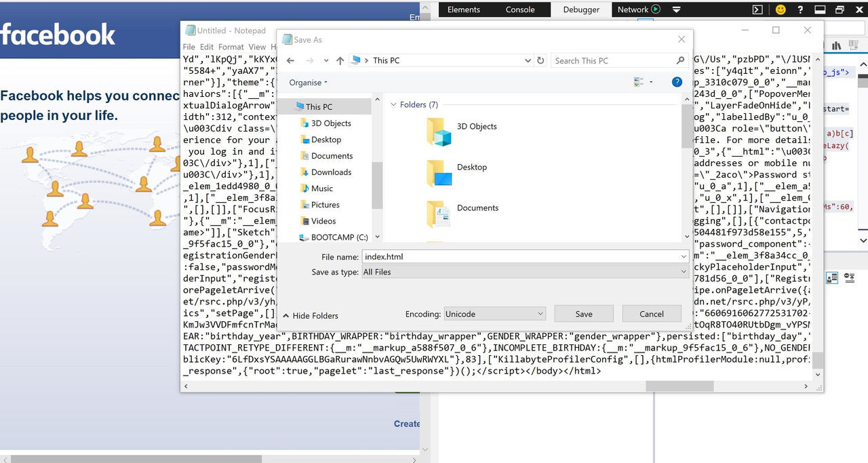Screen dimensions: 868x463
Task: Open Notepad View menu
Action: (x=257, y=47)
